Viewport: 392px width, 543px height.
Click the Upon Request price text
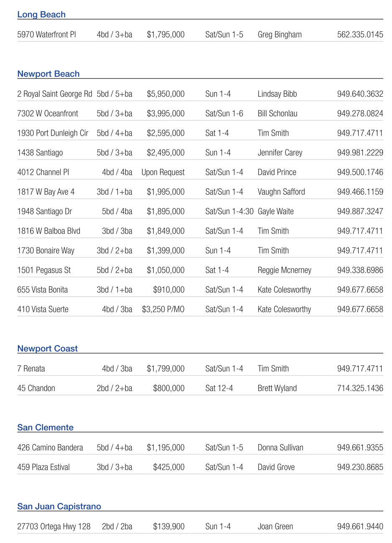pos(163,172)
